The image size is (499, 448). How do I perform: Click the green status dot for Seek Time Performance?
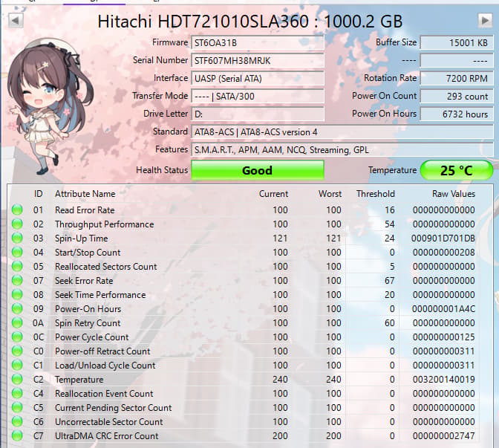[17, 294]
